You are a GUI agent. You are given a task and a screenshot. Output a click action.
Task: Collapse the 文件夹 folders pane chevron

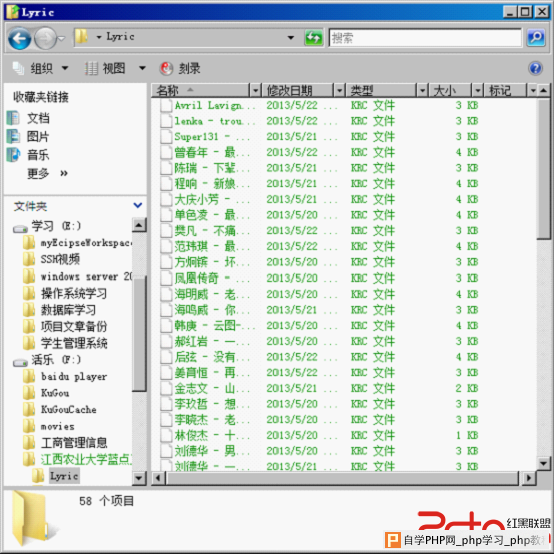pos(138,205)
